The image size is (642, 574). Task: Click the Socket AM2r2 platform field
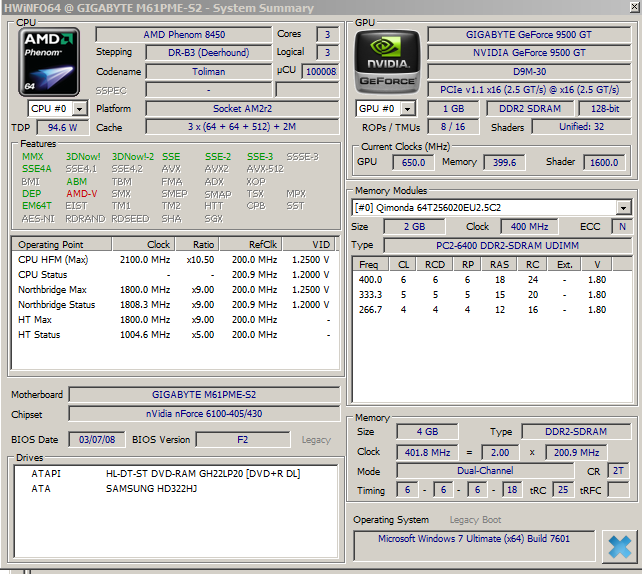242,108
